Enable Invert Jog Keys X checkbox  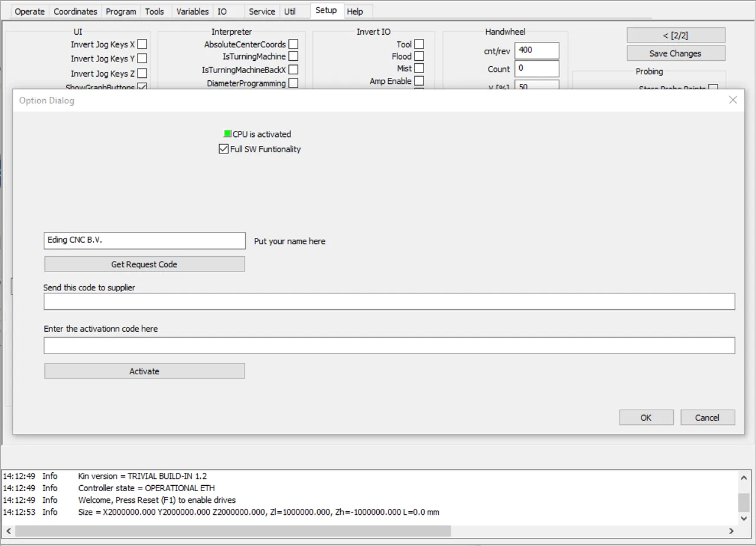pyautogui.click(x=142, y=44)
